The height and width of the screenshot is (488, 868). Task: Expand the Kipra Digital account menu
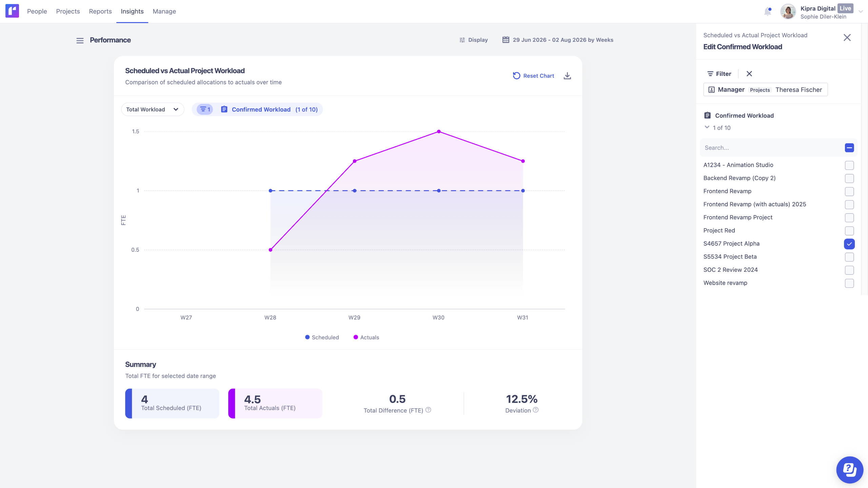(x=861, y=12)
